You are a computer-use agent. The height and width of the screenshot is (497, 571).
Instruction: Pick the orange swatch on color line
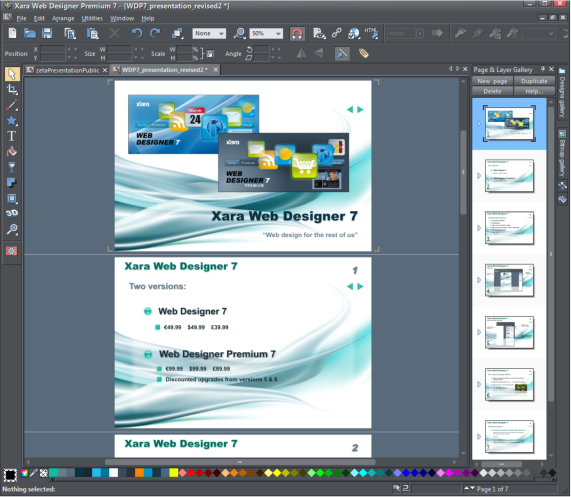coord(139,473)
